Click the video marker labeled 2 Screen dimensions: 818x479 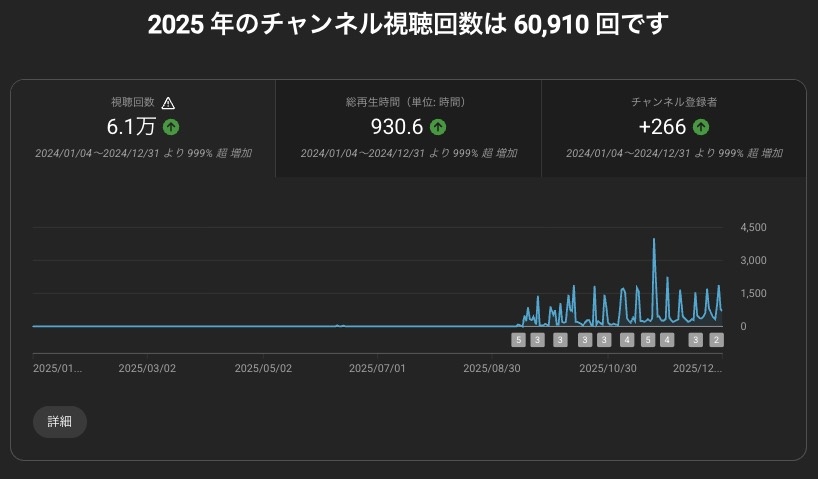coord(716,340)
